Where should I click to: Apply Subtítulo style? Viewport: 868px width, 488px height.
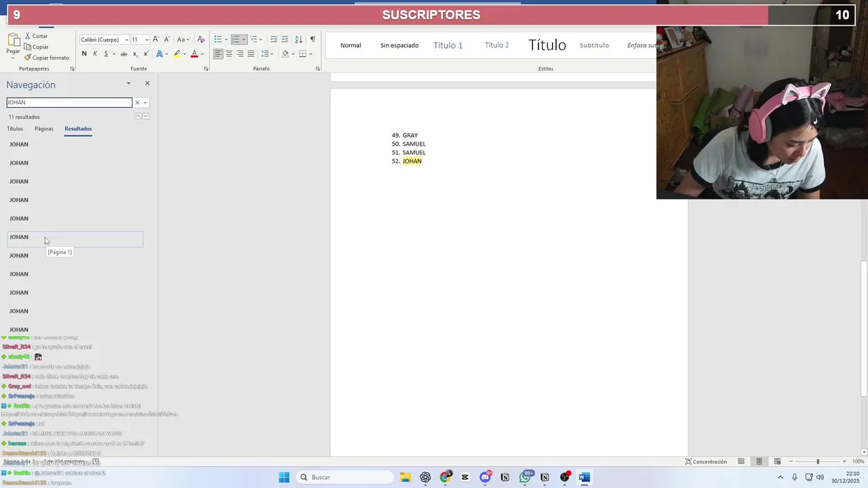coord(595,45)
